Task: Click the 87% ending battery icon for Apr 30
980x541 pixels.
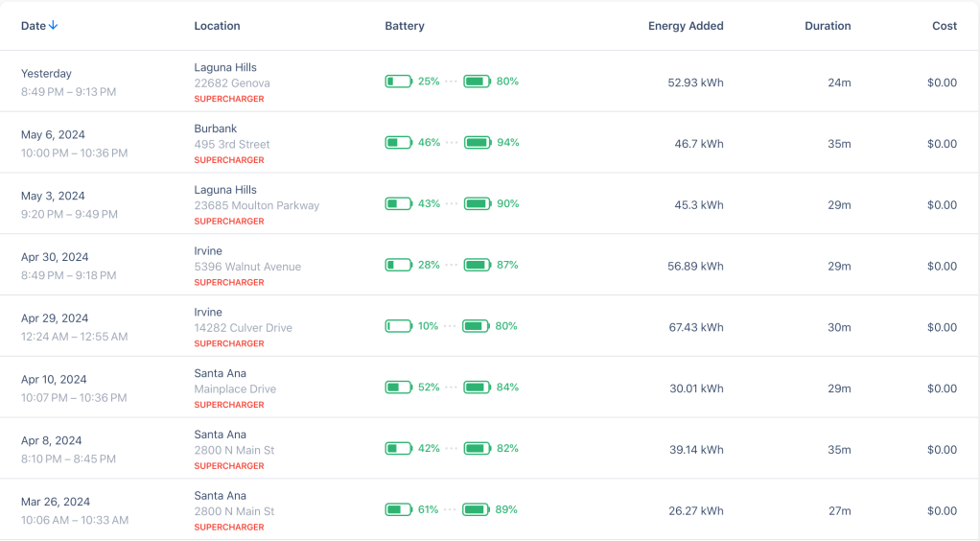Action: point(477,265)
